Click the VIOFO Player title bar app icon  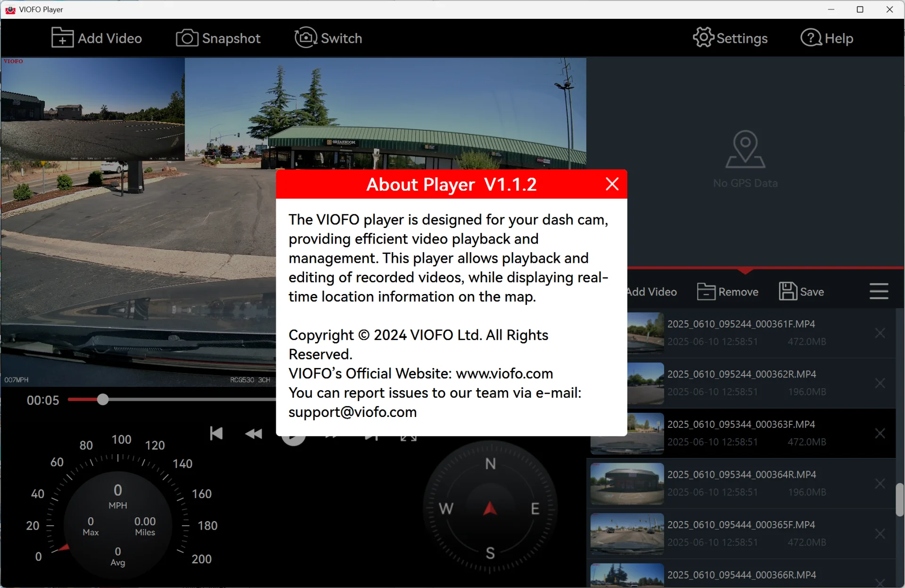click(x=10, y=9)
